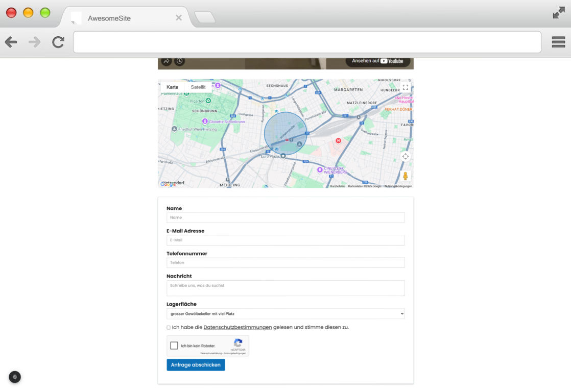The image size is (571, 392).
Task: Tick the Ich bin kein Roboter checkbox
Action: pos(174,346)
